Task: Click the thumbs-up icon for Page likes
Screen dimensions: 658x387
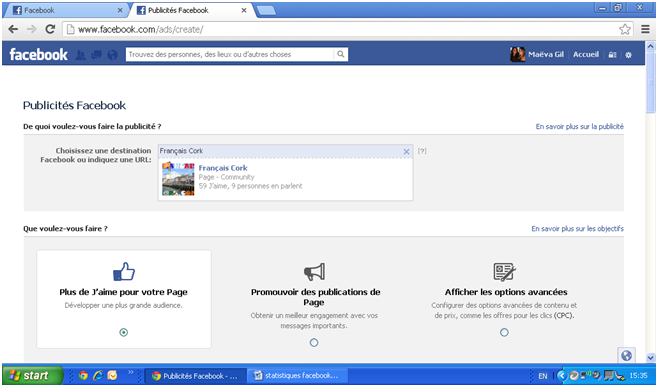Action: (124, 272)
